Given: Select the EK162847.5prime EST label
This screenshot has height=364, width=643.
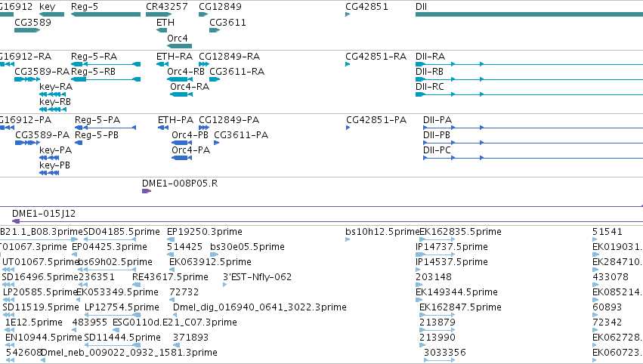Looking at the screenshot, I should pyautogui.click(x=460, y=307).
